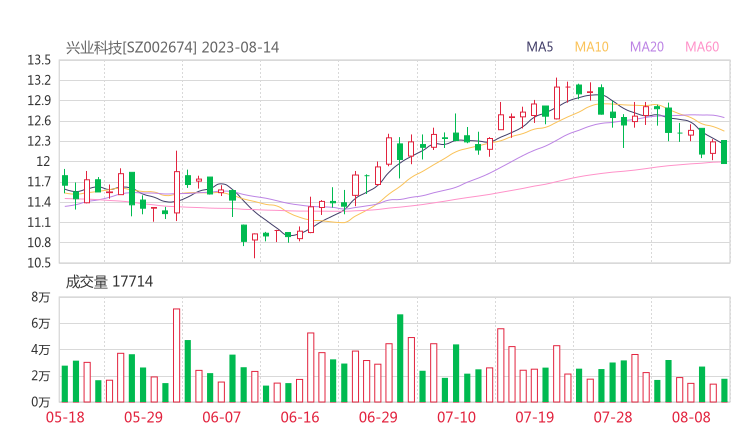Click the 12.9 price axis value

click(x=39, y=101)
